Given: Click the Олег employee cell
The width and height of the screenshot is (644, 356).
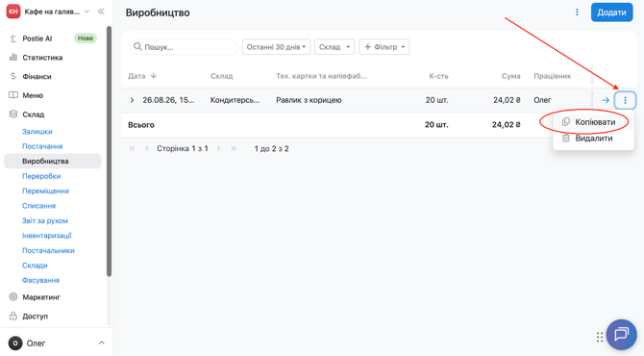Looking at the screenshot, I should click(542, 100).
